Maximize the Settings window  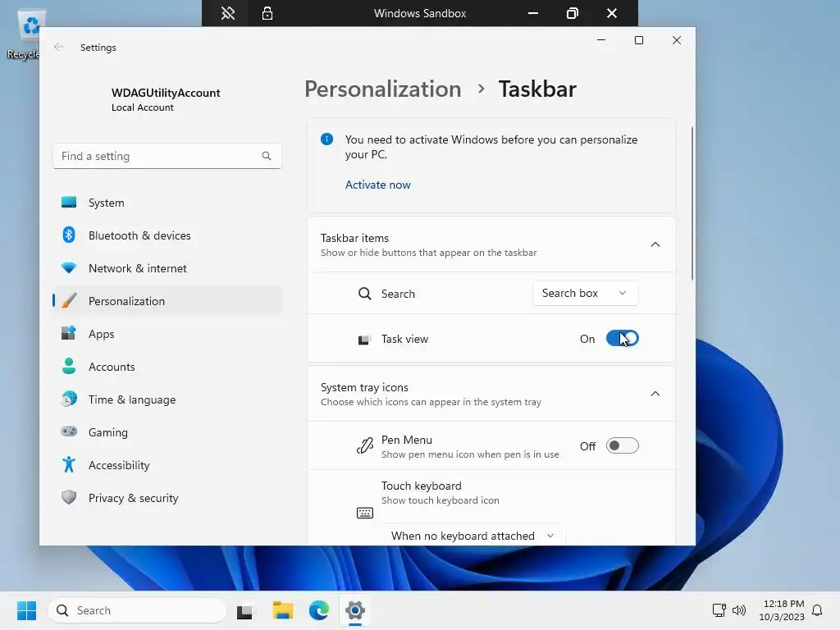638,40
